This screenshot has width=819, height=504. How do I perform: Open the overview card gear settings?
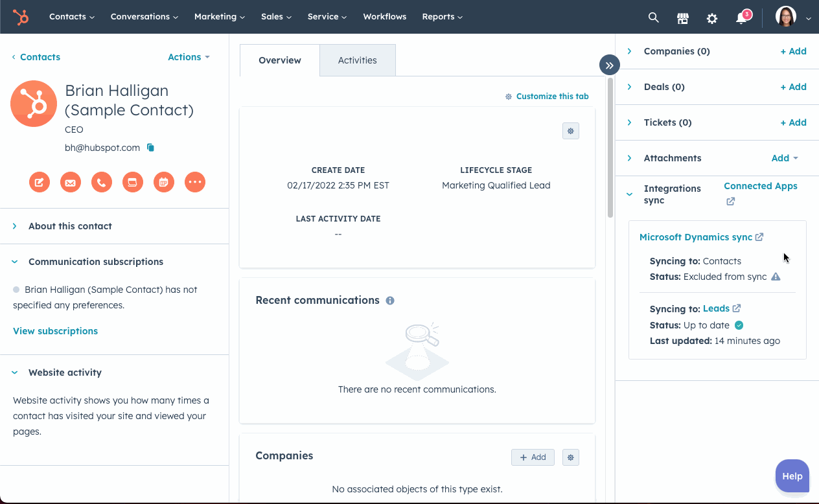pyautogui.click(x=571, y=131)
